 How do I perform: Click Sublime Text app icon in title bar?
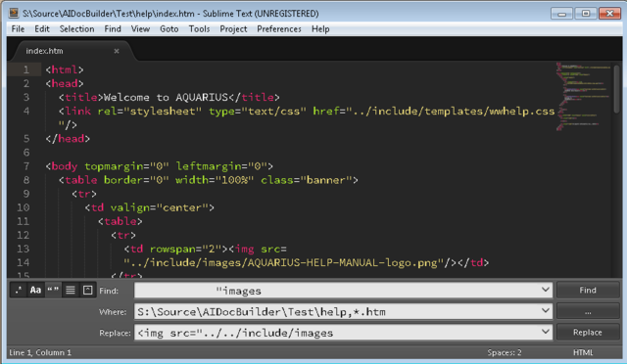coord(14,13)
